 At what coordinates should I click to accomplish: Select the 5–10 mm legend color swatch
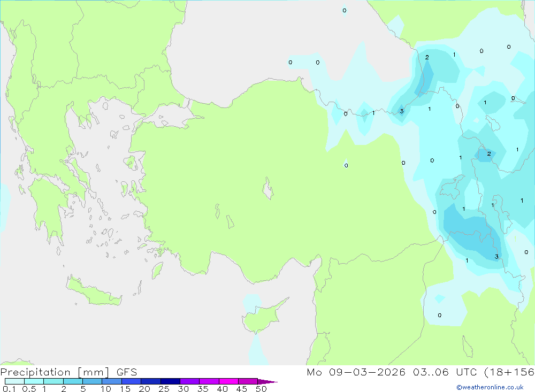click(92, 381)
